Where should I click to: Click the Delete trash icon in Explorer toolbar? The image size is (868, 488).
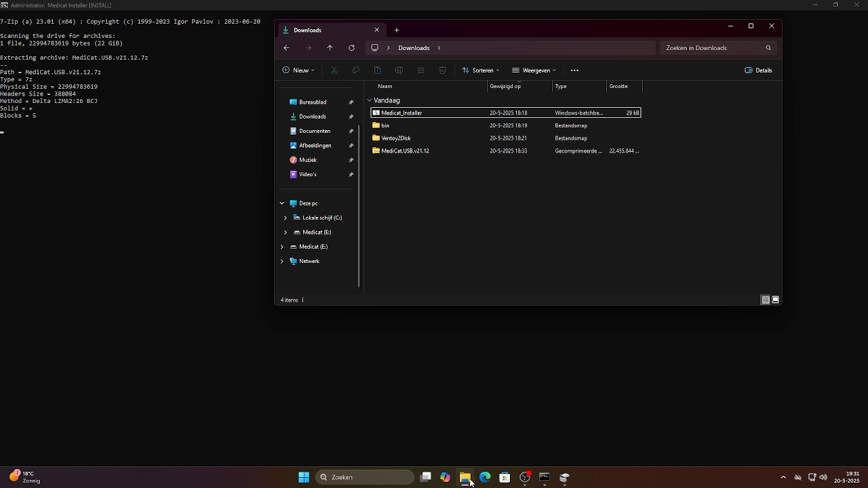(x=442, y=70)
